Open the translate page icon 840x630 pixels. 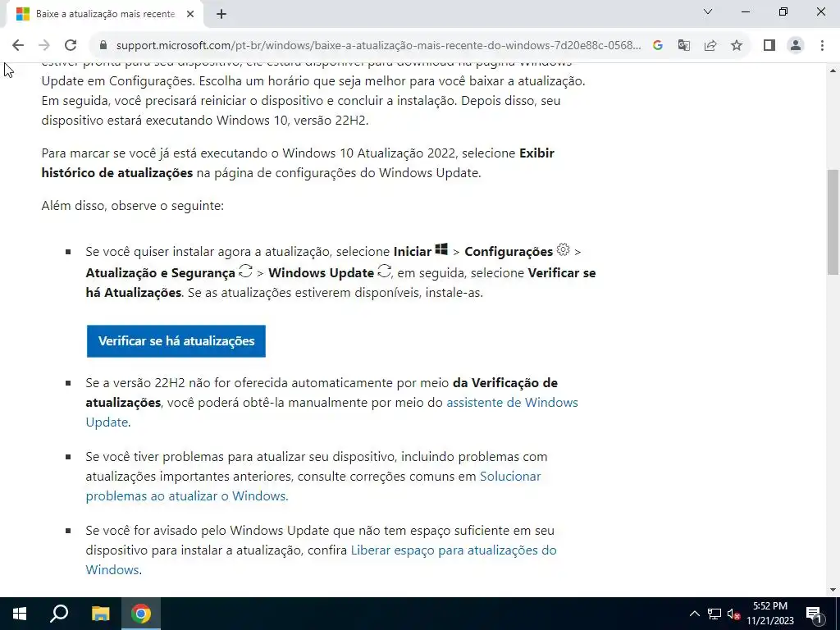(x=684, y=45)
